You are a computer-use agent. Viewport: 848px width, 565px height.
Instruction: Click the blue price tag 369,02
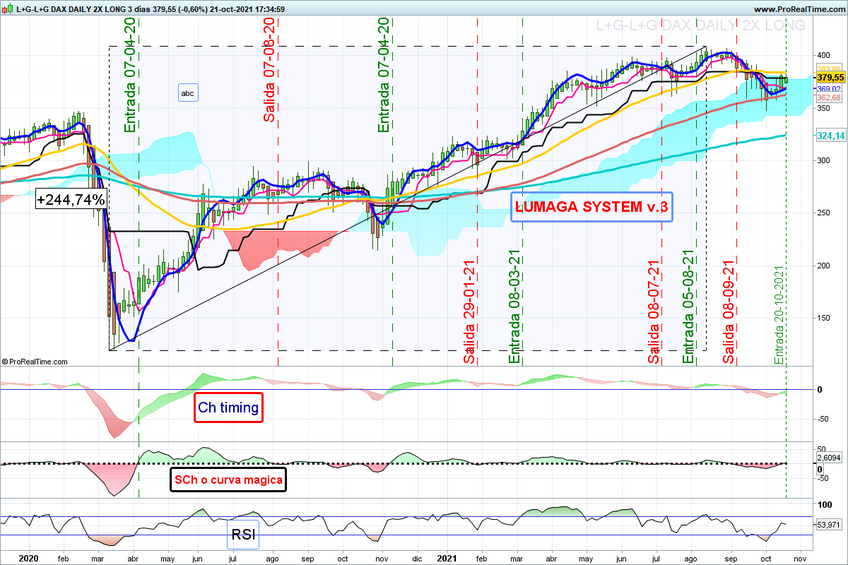click(x=829, y=89)
